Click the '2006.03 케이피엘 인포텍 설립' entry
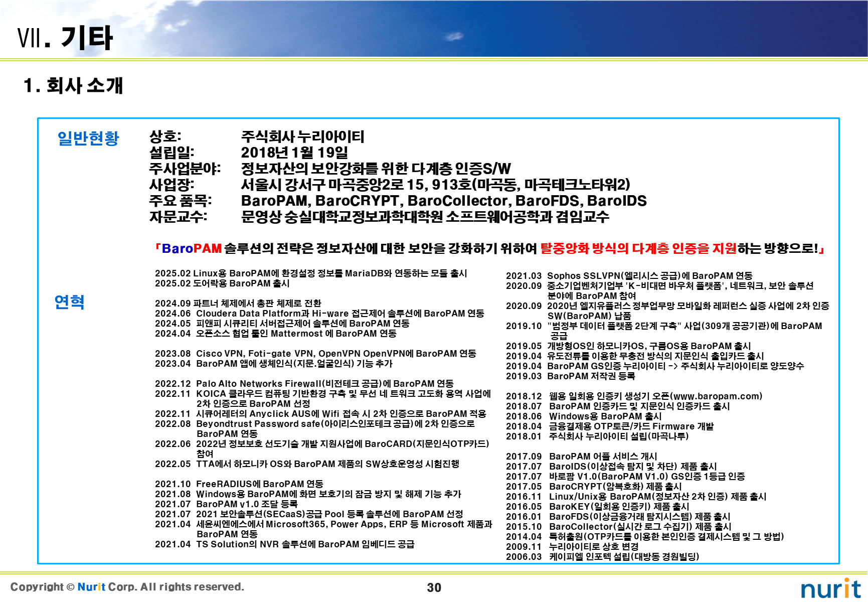This screenshot has height=602, width=868. (x=603, y=557)
